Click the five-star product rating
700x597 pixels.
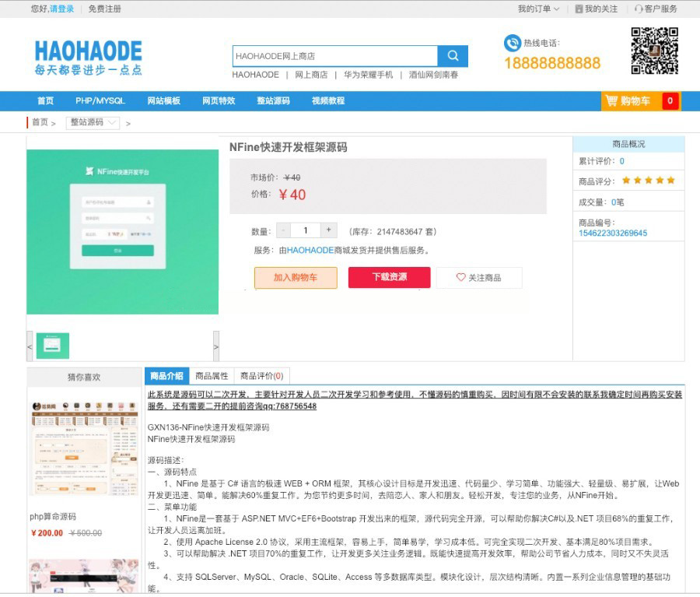(648, 181)
